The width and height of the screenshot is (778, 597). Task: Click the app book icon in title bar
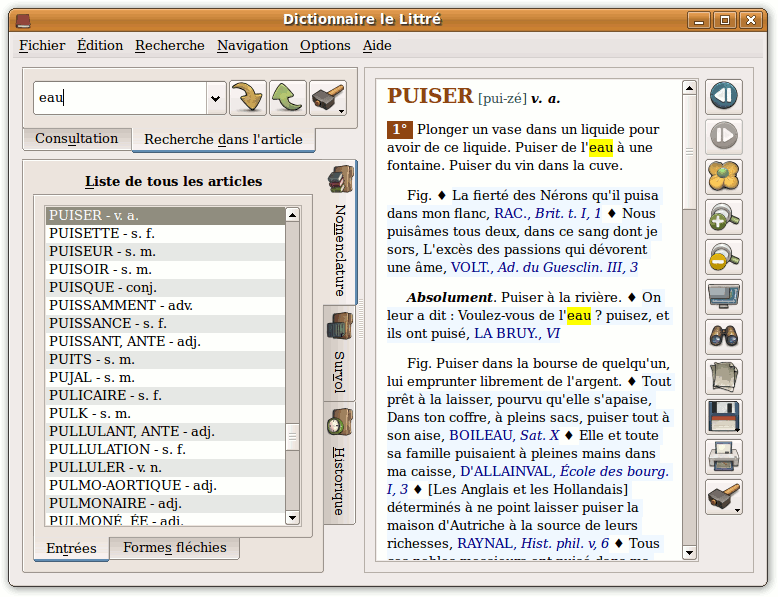coord(23,20)
